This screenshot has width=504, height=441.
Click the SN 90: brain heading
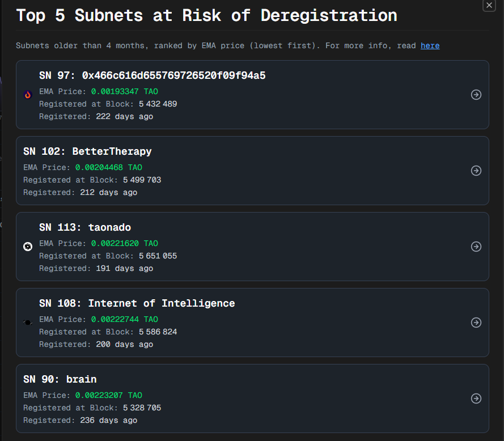[x=60, y=379]
